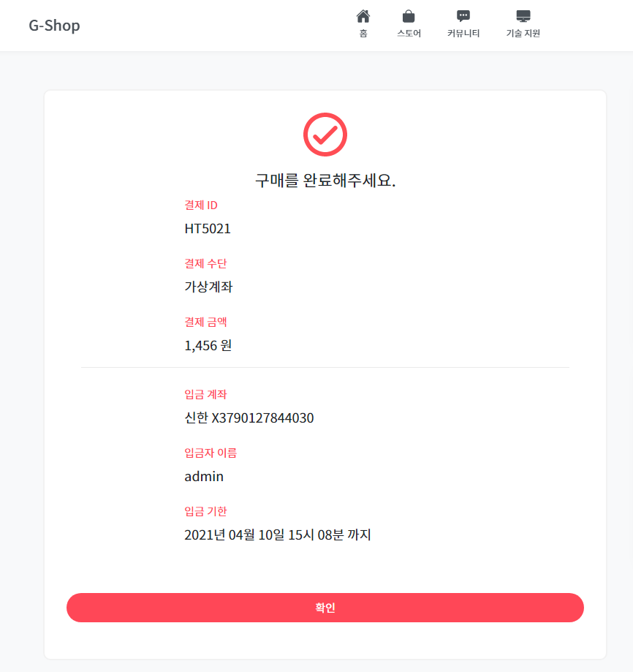
Task: Go to the 홈 menu label
Action: pyautogui.click(x=363, y=34)
